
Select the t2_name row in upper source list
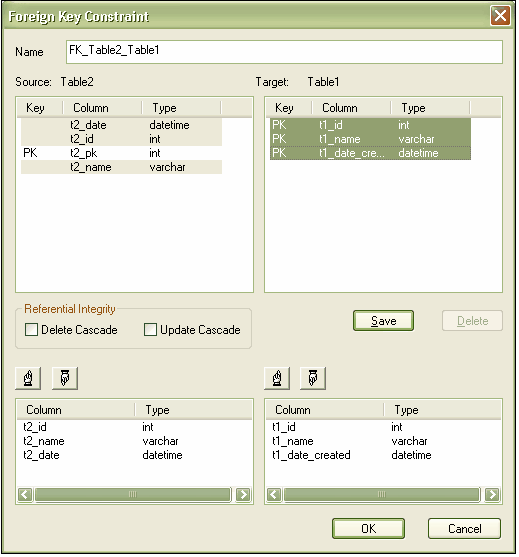point(121,167)
